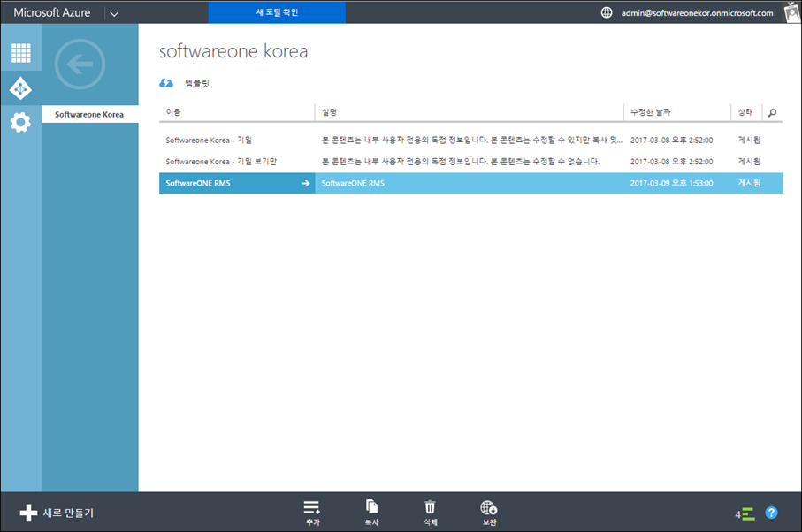The image size is (802, 532).
Task: Open the all items grid icon
Action: click(x=21, y=53)
